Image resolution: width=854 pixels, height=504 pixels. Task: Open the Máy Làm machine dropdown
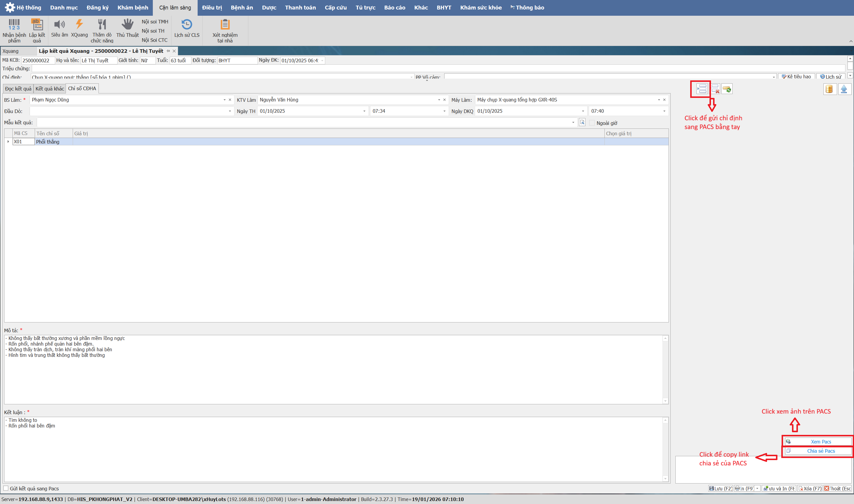click(659, 100)
